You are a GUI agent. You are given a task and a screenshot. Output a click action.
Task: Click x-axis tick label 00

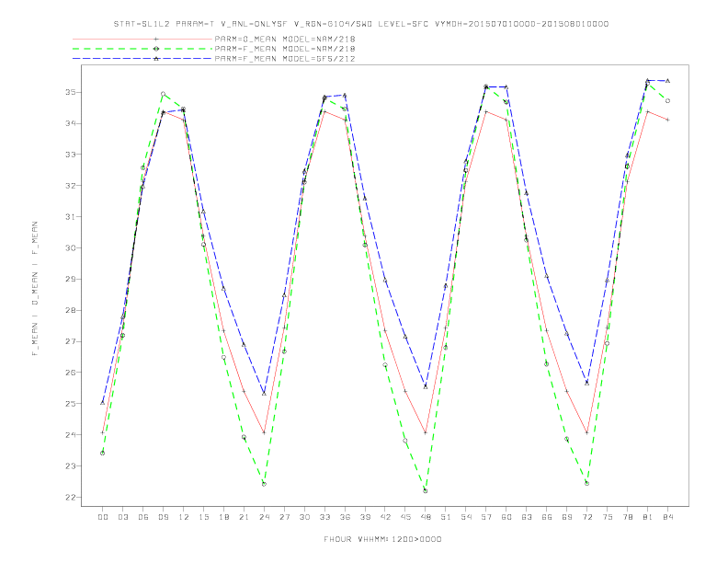coord(103,517)
